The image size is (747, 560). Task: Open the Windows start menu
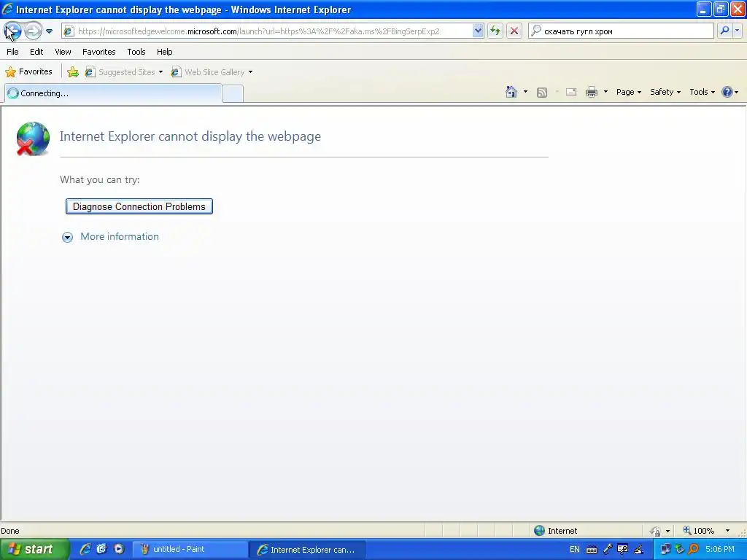[34, 550]
